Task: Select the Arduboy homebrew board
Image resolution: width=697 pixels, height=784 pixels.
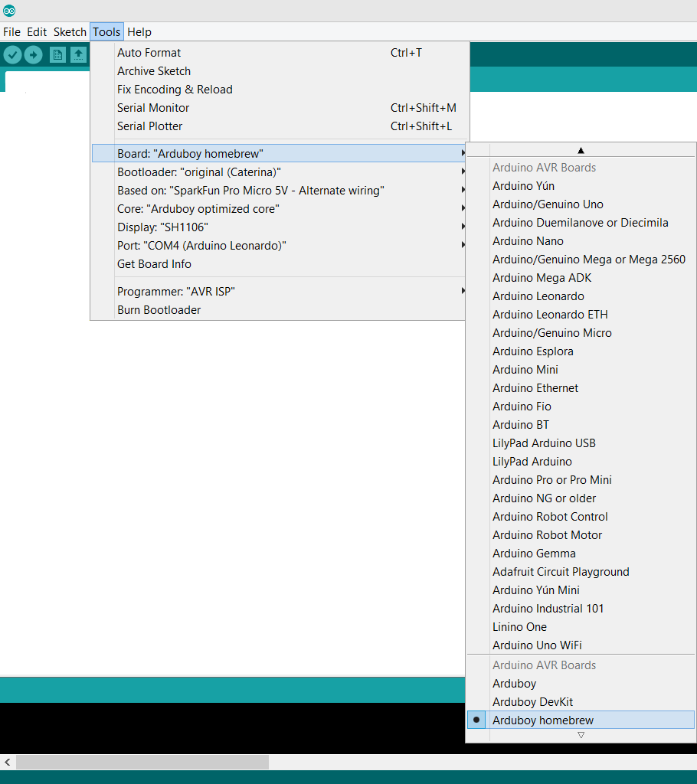Action: (542, 720)
